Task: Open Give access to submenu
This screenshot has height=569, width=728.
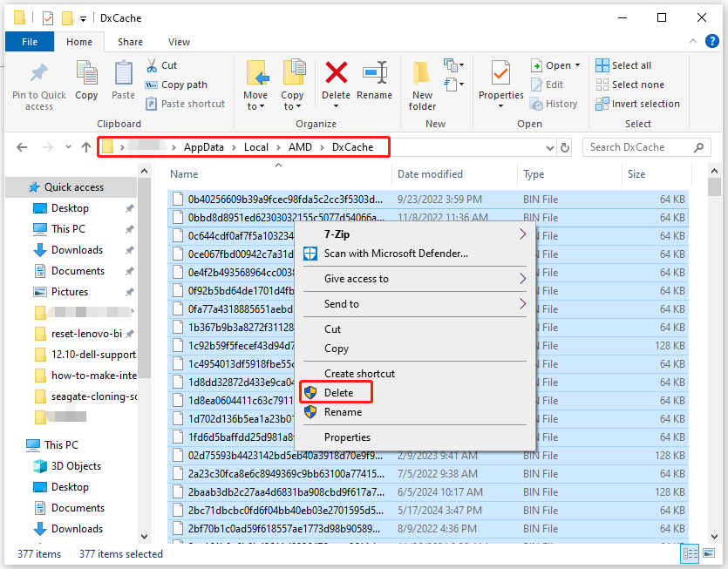Action: point(415,279)
